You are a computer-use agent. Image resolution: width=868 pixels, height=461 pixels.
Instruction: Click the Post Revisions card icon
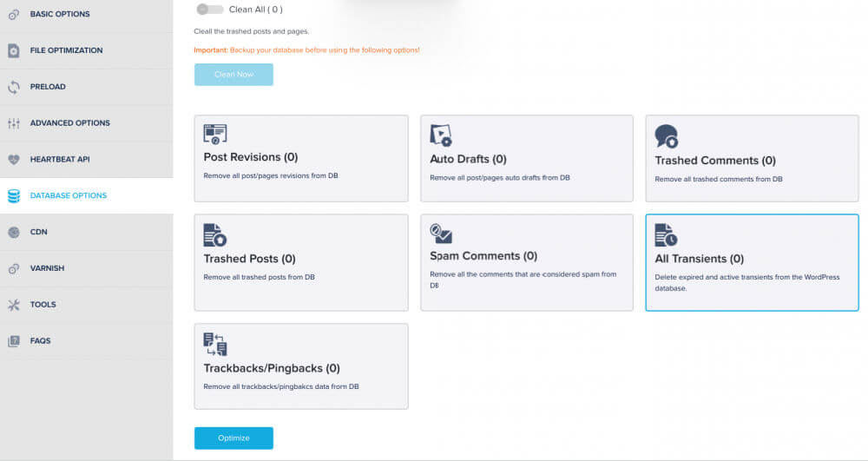tap(214, 135)
